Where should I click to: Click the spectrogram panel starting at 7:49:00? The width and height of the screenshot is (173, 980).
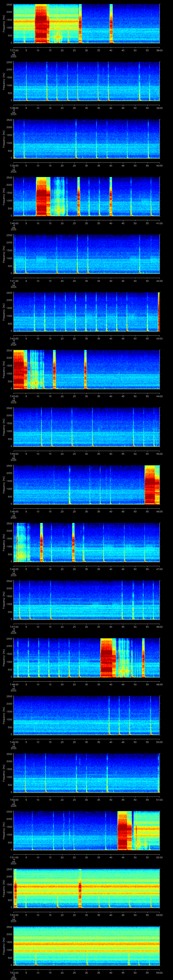click(87, 715)
